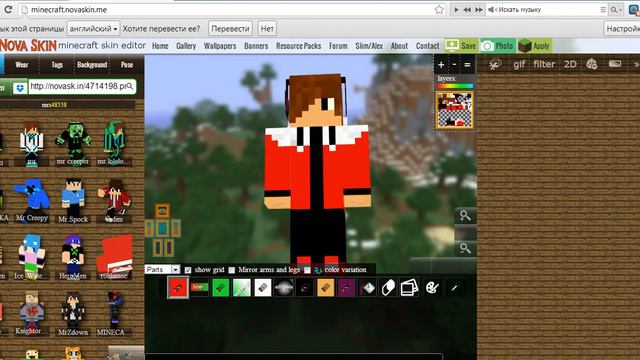Open the Tags tab
640x360 pixels.
[57, 64]
